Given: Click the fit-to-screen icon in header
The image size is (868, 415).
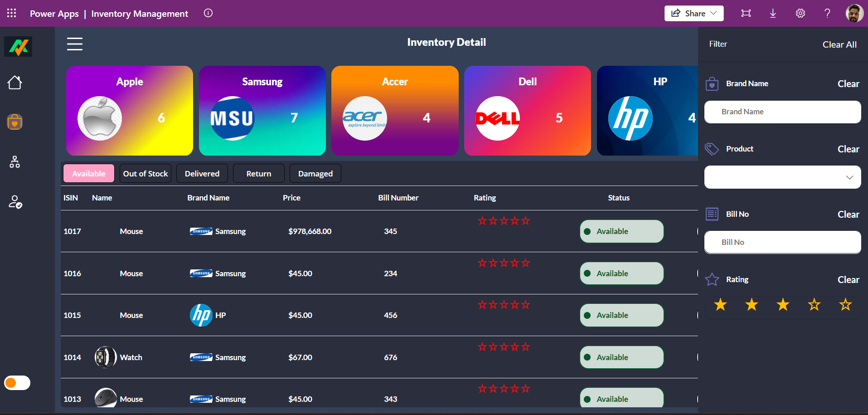Looking at the screenshot, I should coord(746,13).
